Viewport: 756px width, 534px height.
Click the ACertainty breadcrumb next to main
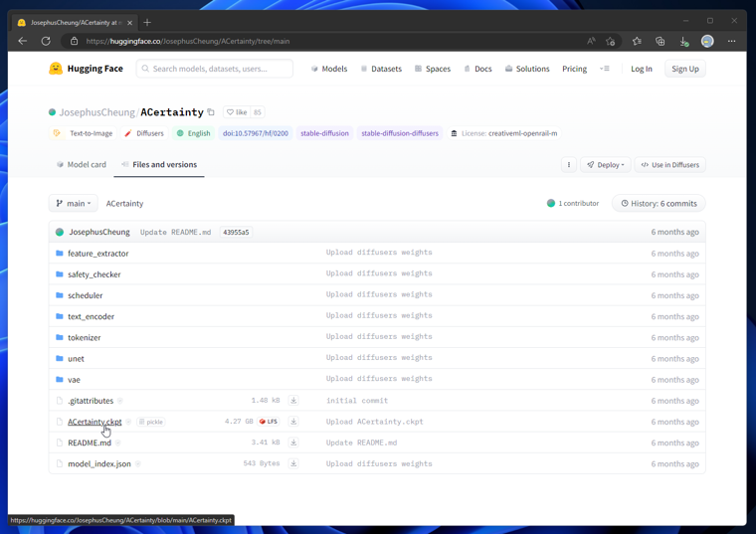pos(124,204)
